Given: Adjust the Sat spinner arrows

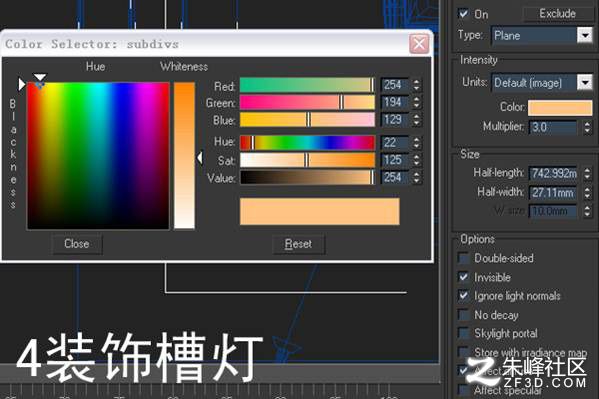Looking at the screenshot, I should (416, 160).
